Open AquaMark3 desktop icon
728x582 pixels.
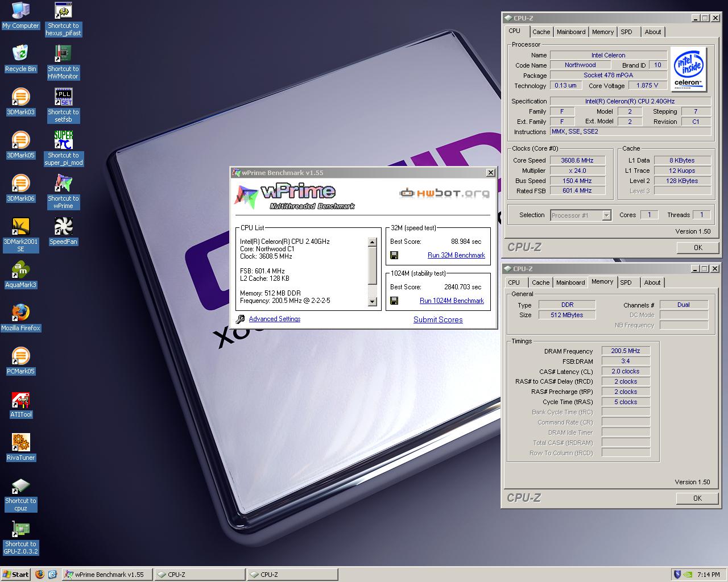20,275
